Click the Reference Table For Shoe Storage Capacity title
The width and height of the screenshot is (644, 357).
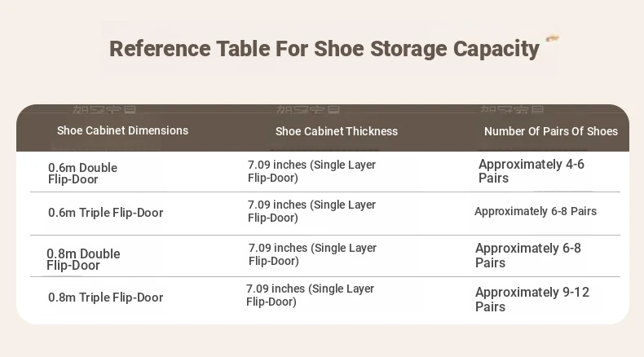(324, 49)
